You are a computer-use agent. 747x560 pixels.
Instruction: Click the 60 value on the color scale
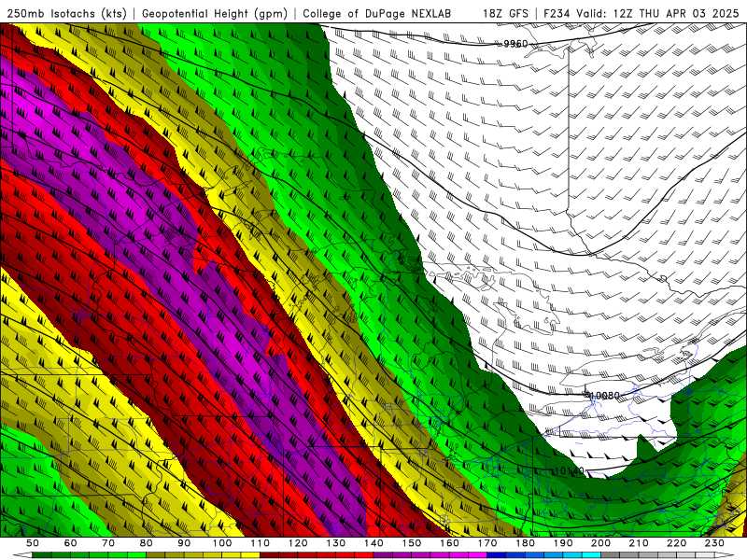tap(71, 543)
